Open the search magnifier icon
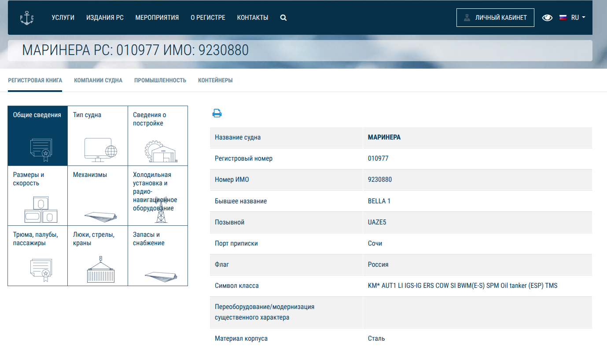The width and height of the screenshot is (607, 364). [283, 18]
